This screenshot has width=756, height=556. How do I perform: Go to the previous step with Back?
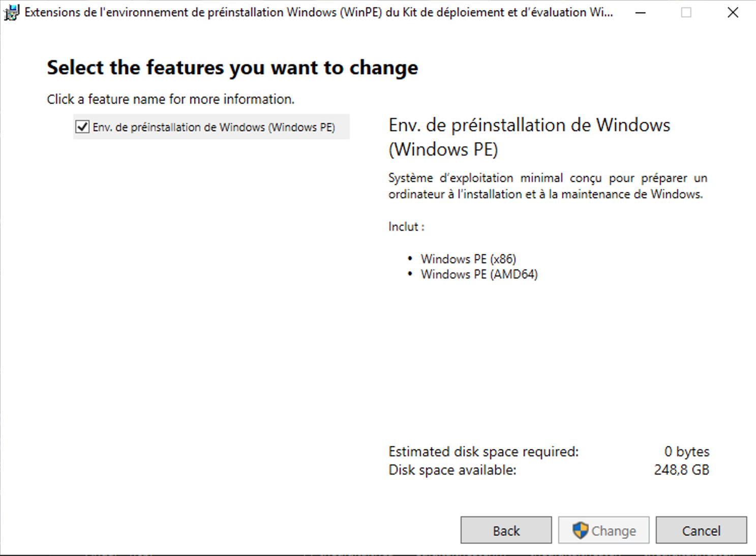pos(506,531)
